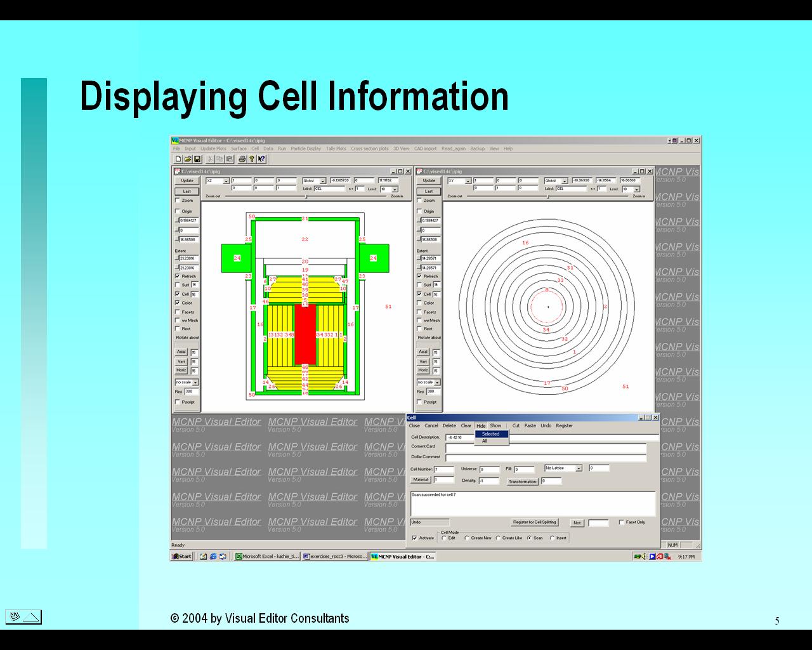Click the Cut scissors toolbar icon
The width and height of the screenshot is (812, 650).
tap(211, 159)
